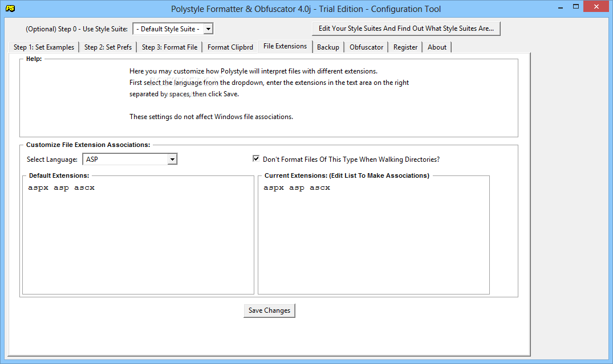The image size is (613, 364).
Task: Go to the Register tab
Action: click(405, 47)
